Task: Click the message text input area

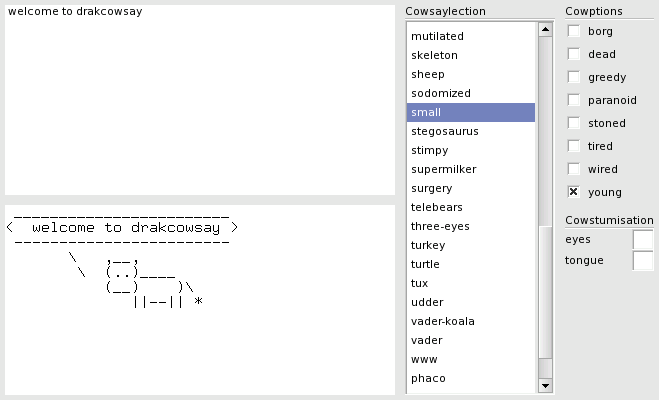Action: 200,100
